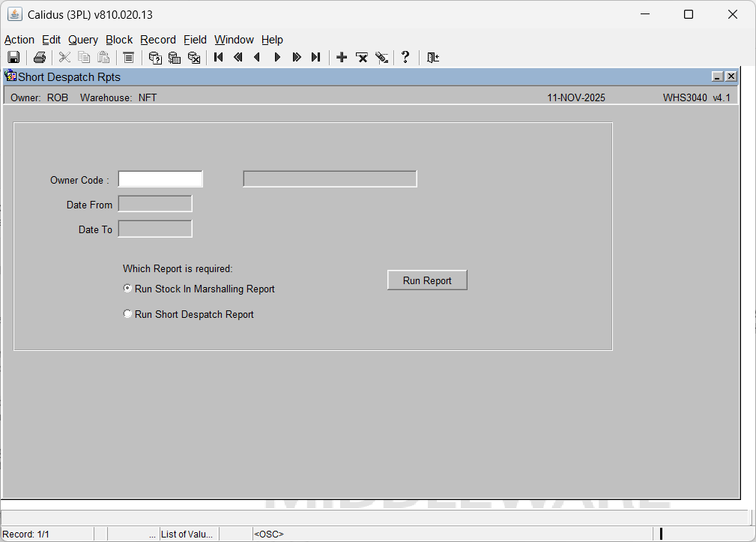
Task: Click the Date From field
Action: pyautogui.click(x=155, y=204)
